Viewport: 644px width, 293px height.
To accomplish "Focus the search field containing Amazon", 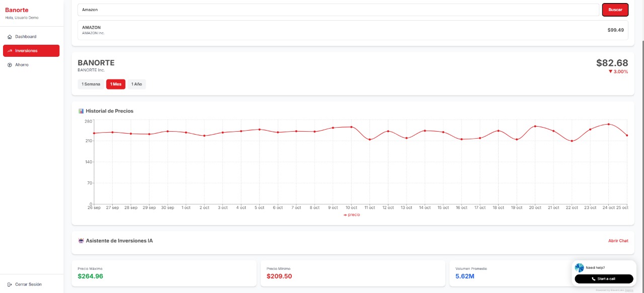I will click(x=339, y=10).
